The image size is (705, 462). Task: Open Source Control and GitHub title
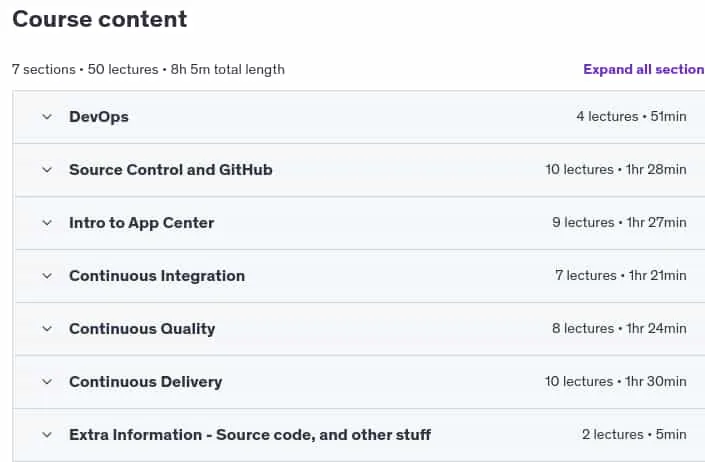tap(171, 170)
